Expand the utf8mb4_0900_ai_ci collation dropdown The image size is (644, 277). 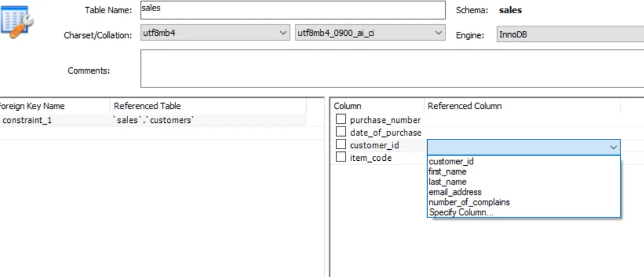[370, 33]
